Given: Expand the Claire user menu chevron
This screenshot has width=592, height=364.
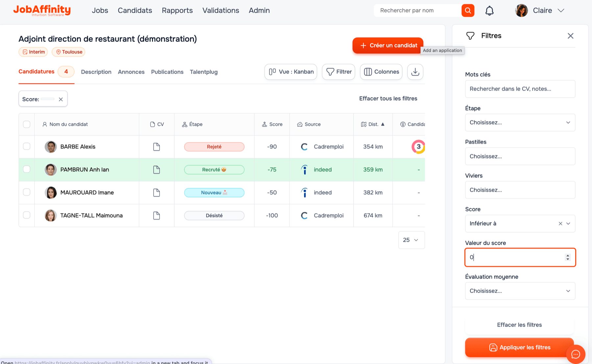Looking at the screenshot, I should coord(561,11).
